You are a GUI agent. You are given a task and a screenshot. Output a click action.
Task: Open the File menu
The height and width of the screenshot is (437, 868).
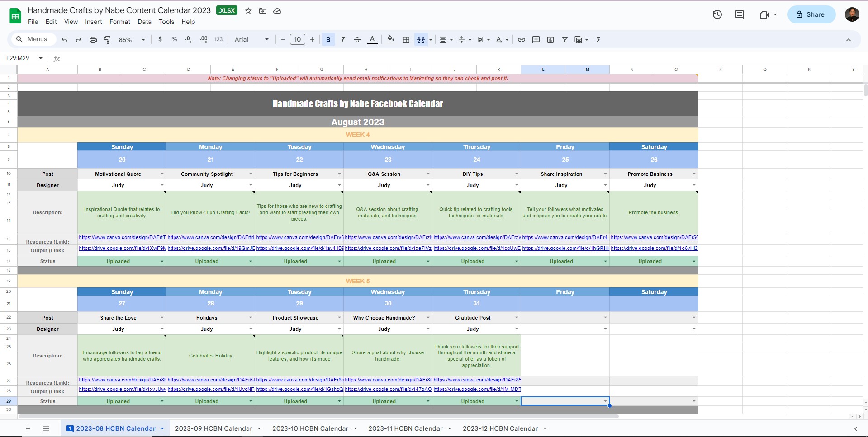point(33,22)
